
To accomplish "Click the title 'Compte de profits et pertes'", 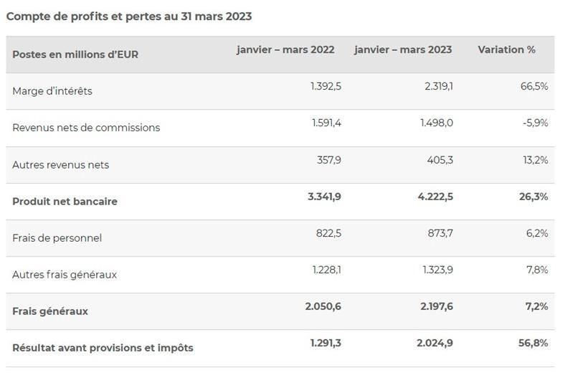I will (x=129, y=16).
